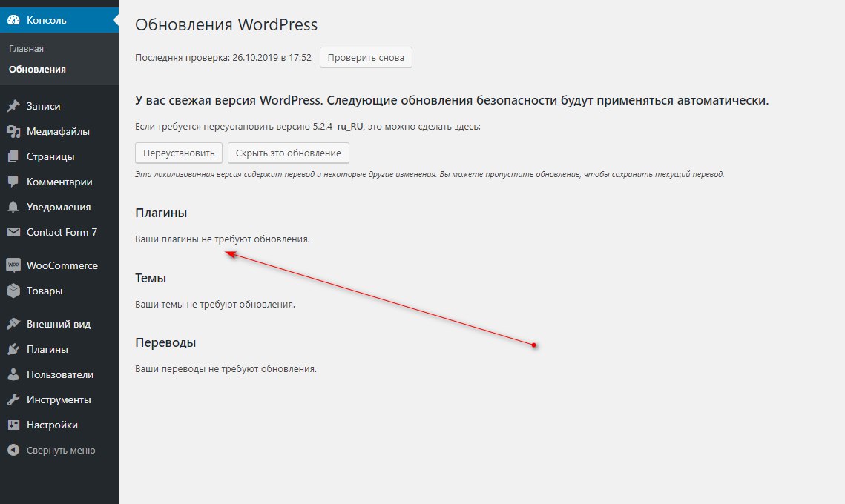
Task: Click the Темы section heading
Action: click(x=151, y=279)
